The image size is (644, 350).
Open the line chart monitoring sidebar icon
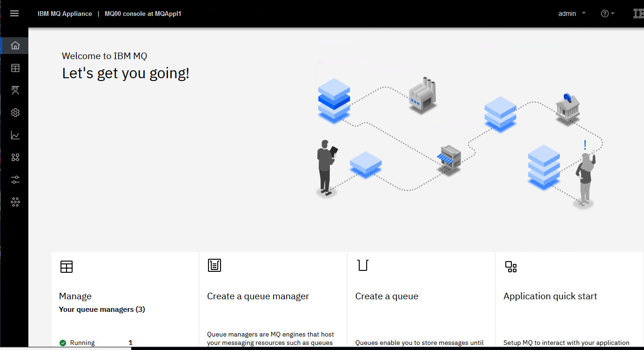tap(15, 135)
